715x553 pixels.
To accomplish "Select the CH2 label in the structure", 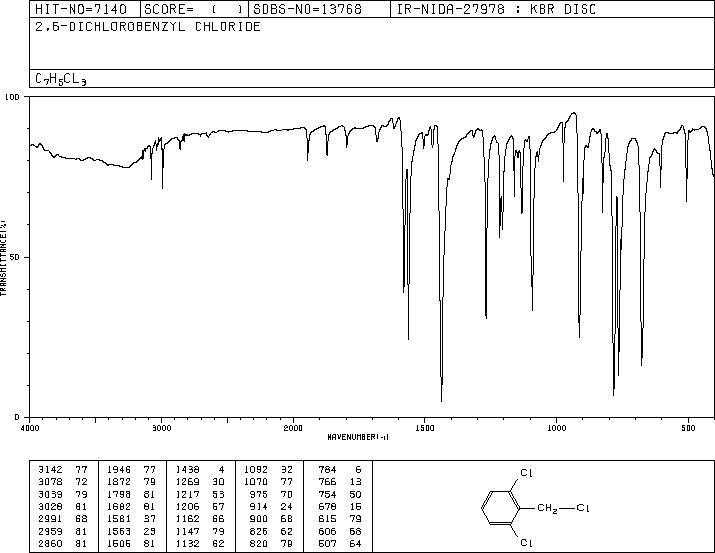I will click(547, 508).
